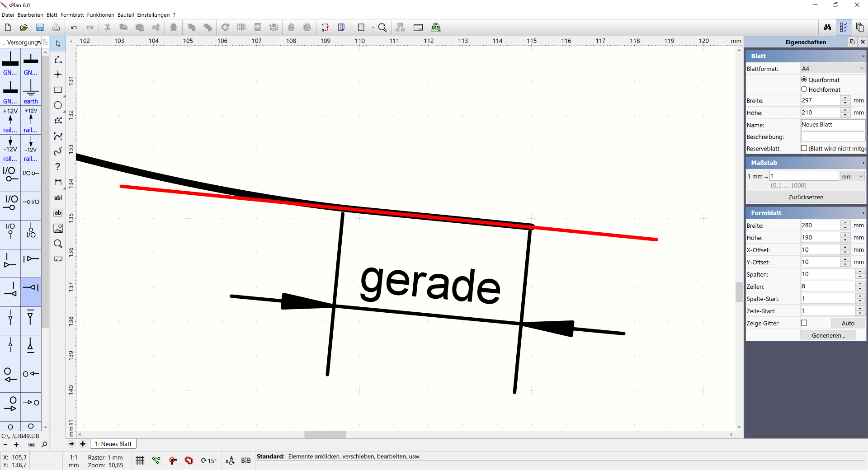868x470 pixels.
Task: Open the Datei menu
Action: click(8, 15)
